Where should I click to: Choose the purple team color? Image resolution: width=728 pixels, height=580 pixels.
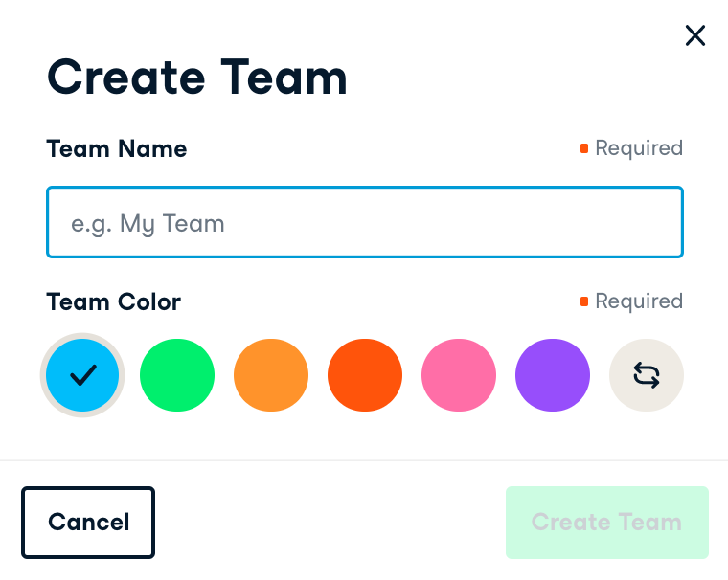tap(552, 376)
